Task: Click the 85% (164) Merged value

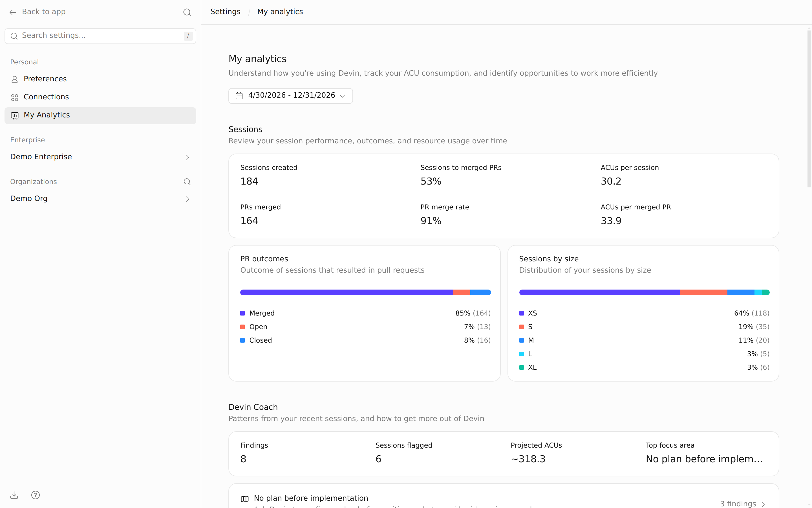Action: tap(473, 313)
